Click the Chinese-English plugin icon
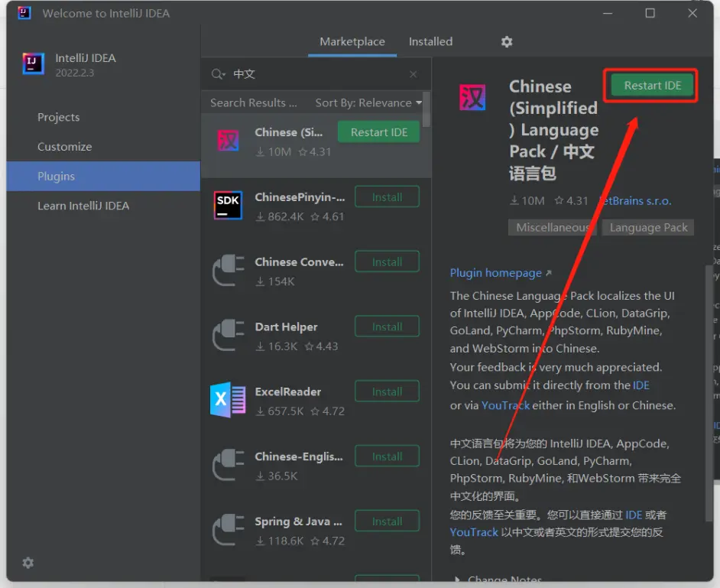 tap(229, 464)
